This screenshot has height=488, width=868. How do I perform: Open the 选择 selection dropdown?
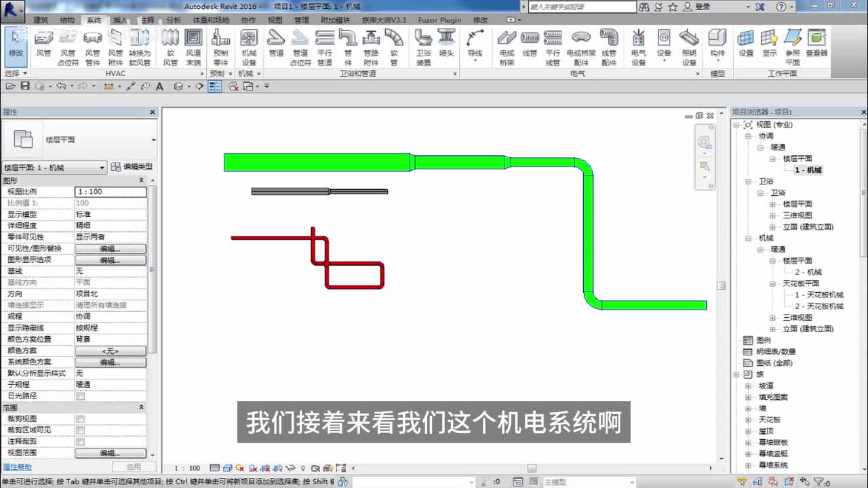16,73
